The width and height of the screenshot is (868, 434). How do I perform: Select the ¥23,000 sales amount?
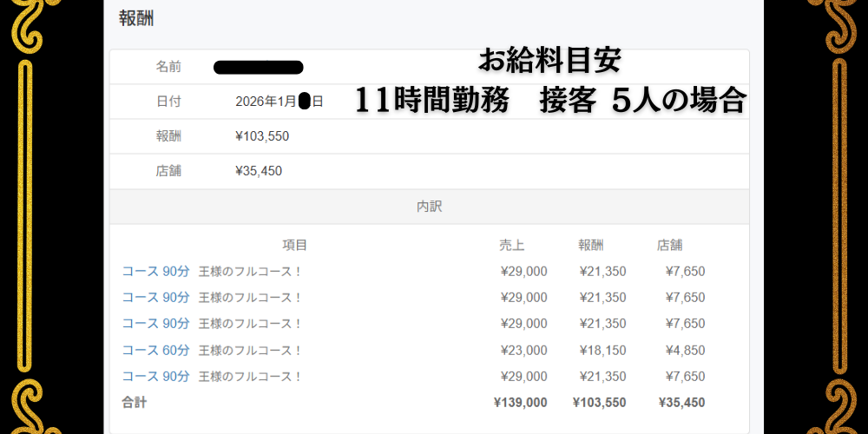click(524, 351)
